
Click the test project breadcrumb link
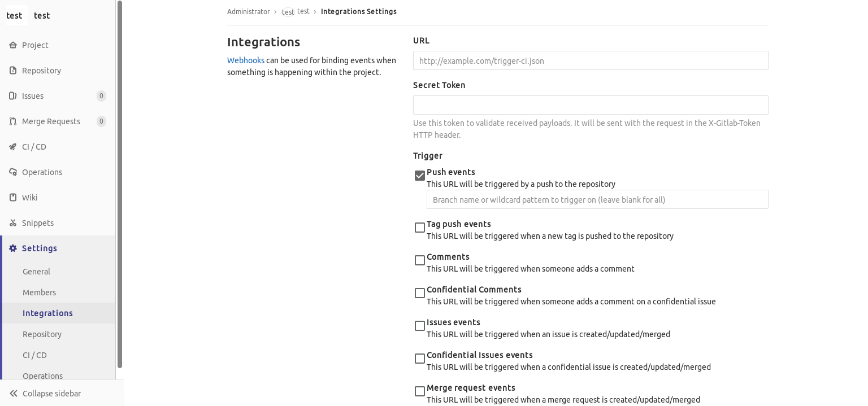pos(303,11)
